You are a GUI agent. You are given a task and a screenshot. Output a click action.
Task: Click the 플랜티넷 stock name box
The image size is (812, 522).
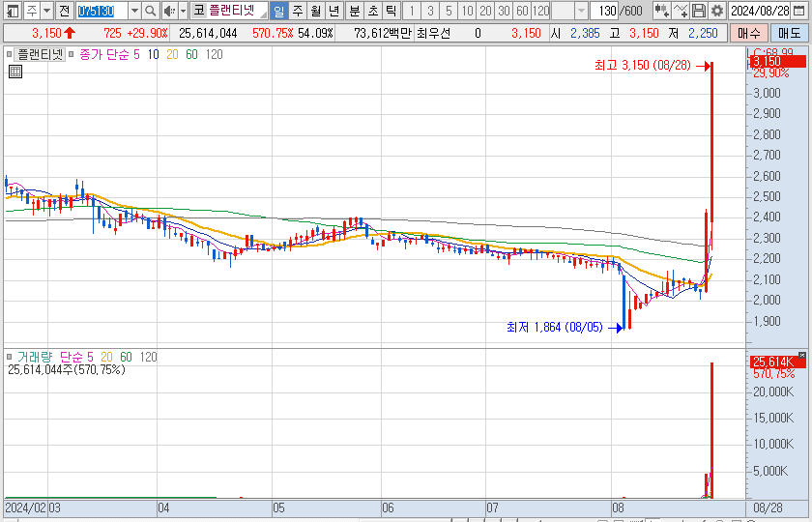coord(237,11)
